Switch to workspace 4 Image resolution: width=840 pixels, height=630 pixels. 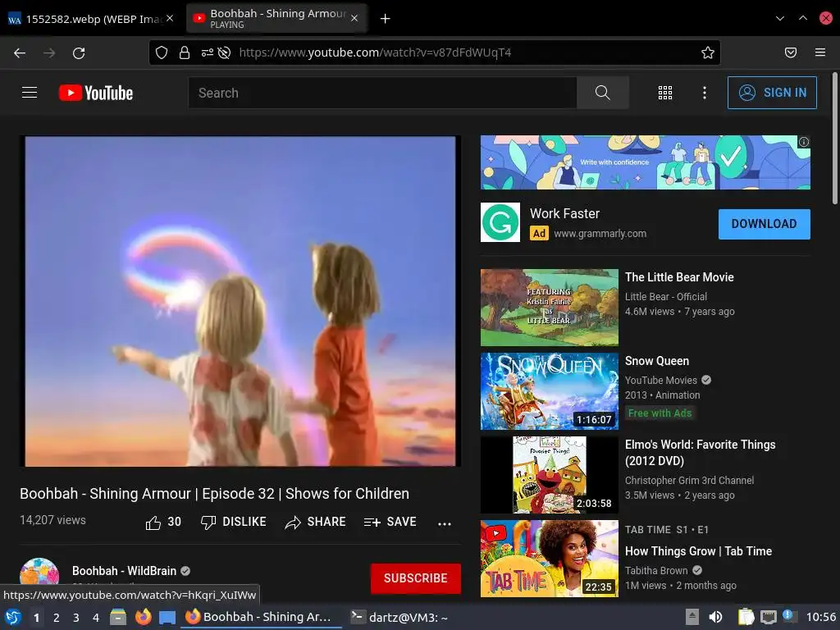[96, 618]
